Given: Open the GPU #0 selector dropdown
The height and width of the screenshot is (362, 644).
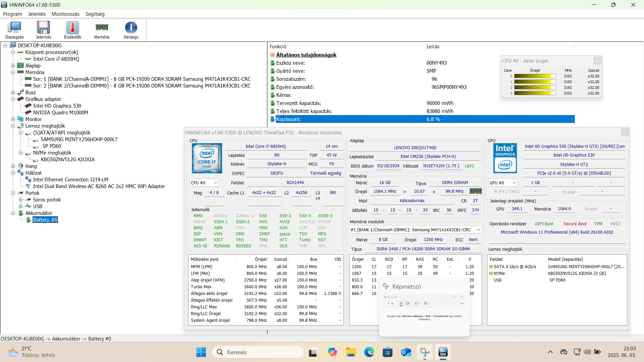Looking at the screenshot, I should point(502,183).
